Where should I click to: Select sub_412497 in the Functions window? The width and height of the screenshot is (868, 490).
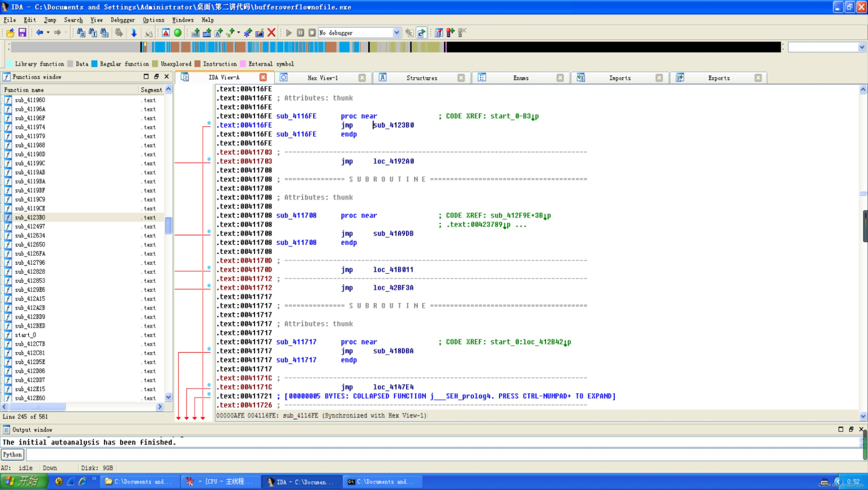[30, 227]
